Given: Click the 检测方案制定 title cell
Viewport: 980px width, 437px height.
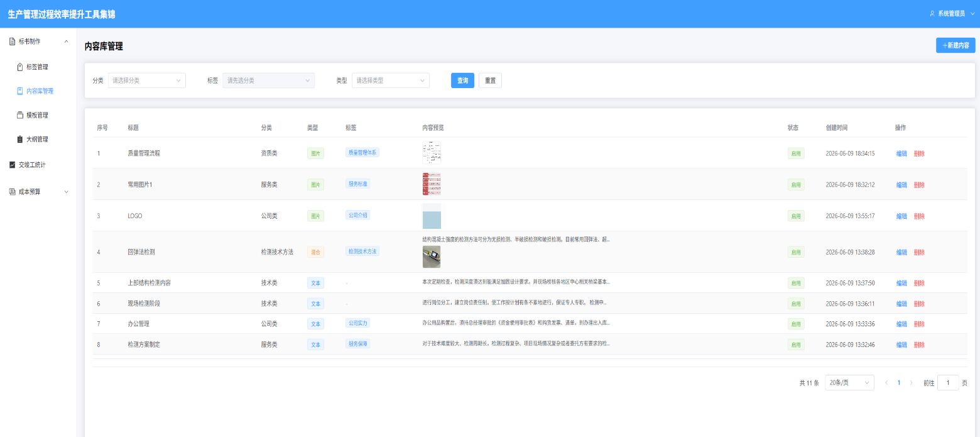Looking at the screenshot, I should (144, 345).
